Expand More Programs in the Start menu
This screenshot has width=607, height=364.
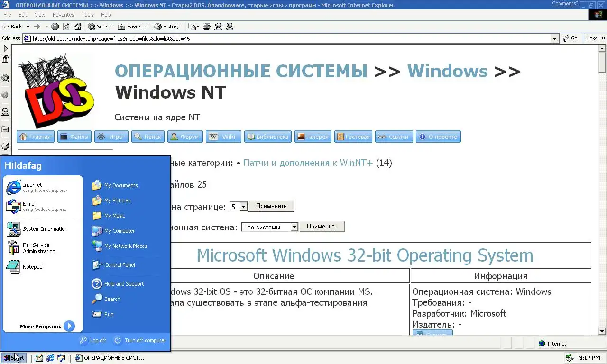pos(47,326)
